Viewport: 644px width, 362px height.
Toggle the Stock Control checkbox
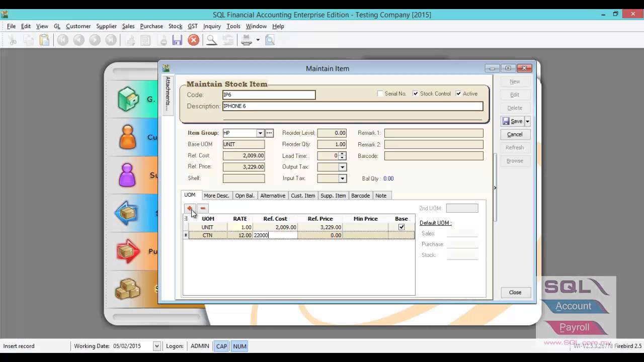(x=416, y=94)
